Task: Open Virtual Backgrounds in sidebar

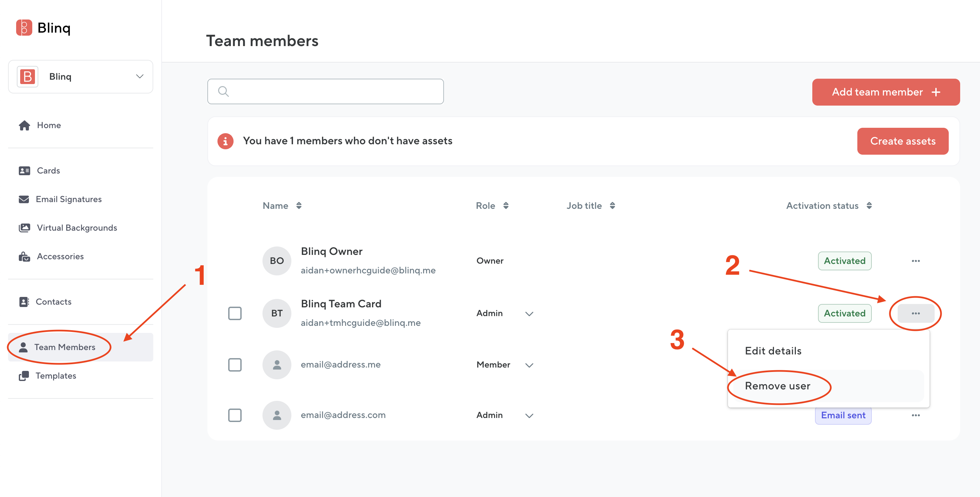Action: (81, 228)
